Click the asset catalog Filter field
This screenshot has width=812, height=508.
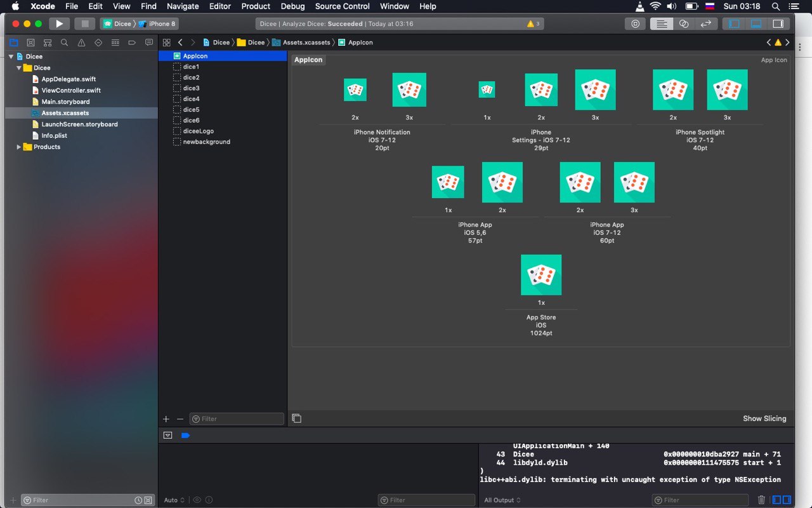(x=237, y=419)
